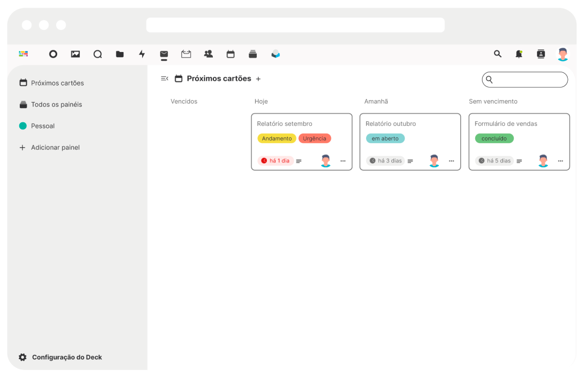This screenshot has height=378, width=588.
Task: Open three-dot menu on Relatório outubro card
Action: (x=451, y=161)
